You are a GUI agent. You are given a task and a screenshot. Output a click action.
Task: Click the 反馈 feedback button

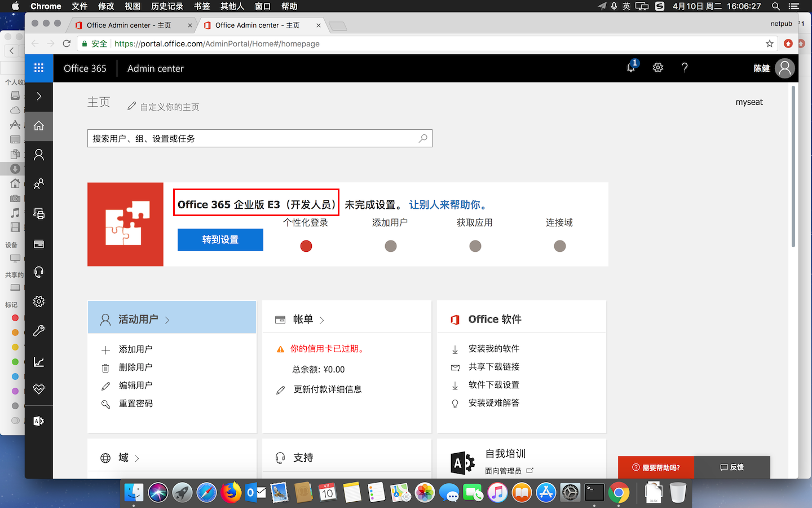click(732, 467)
